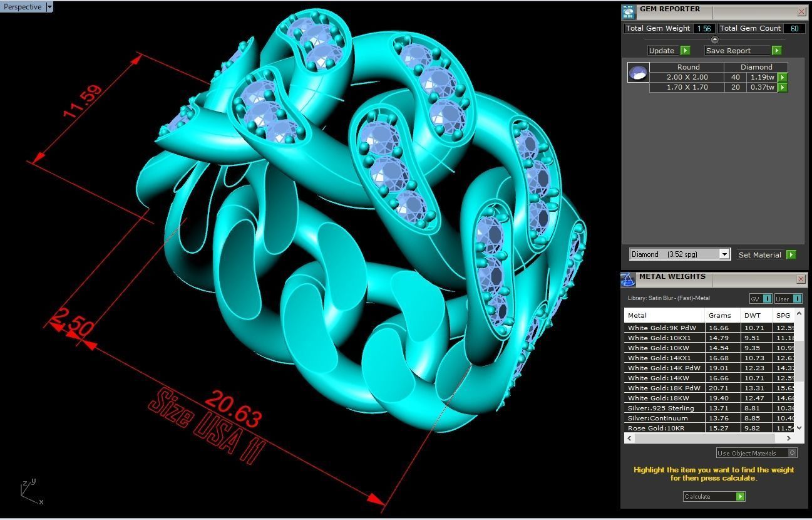Image resolution: width=812 pixels, height=520 pixels.
Task: Click the Round shape header cell
Action: 688,67
